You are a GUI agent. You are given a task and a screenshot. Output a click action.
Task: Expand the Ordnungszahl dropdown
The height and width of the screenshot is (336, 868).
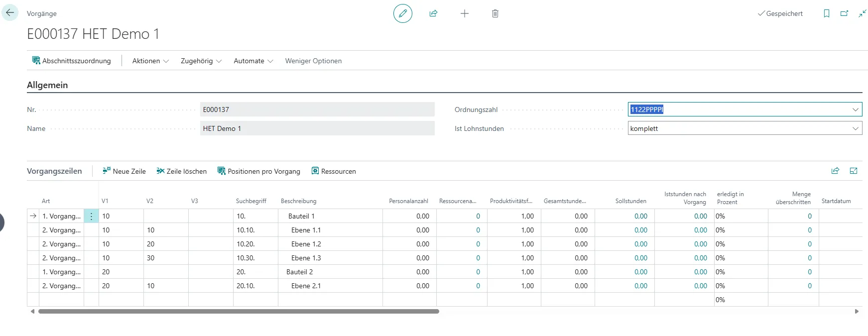coord(855,110)
